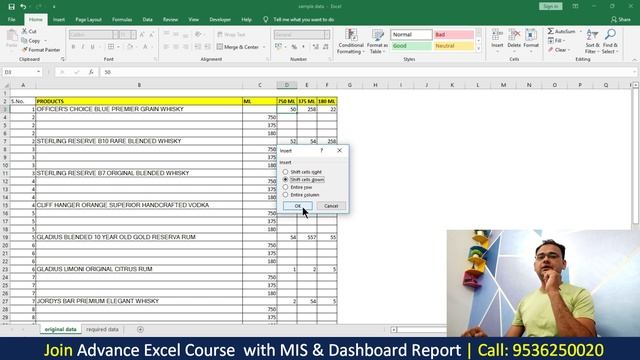Close the Insert dialog with X
640x360 pixels.
pyautogui.click(x=340, y=151)
